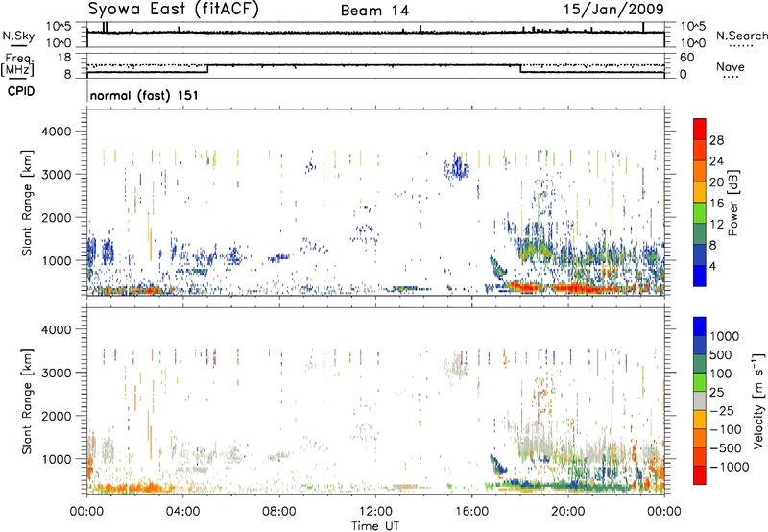768x532 pixels.
Task: Click the gray echo cluster near 3000 km at 15:30 in velocity panel
Action: tap(457, 366)
